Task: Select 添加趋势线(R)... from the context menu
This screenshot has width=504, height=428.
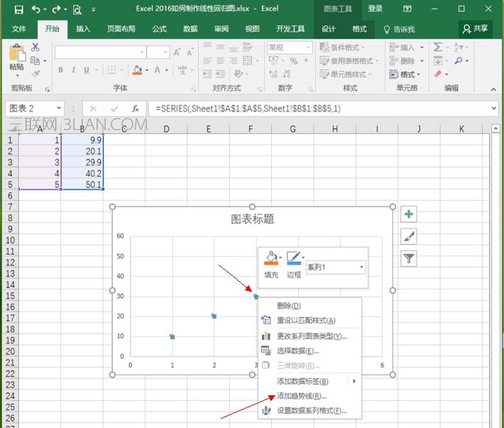Action: point(302,396)
